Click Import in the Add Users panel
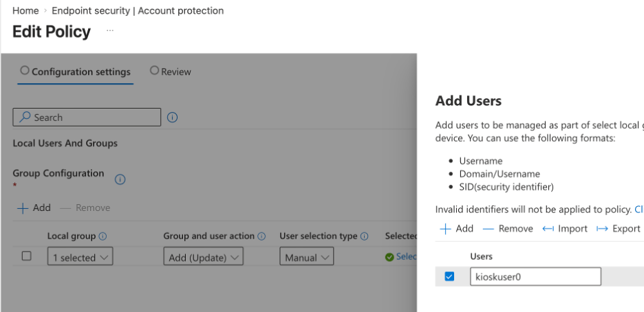This screenshot has width=644, height=312. 565,229
